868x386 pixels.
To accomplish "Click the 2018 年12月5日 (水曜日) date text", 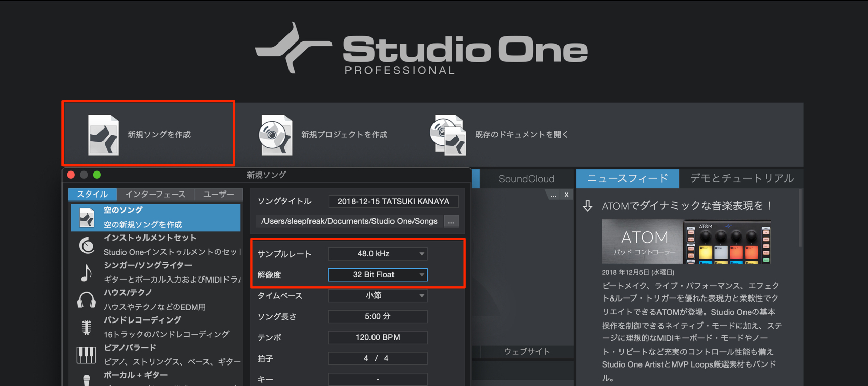I will [x=638, y=272].
